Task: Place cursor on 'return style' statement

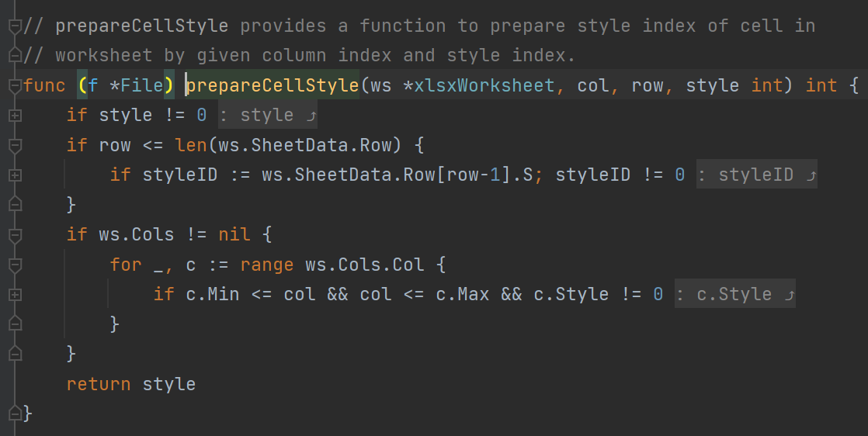Action: tap(130, 384)
